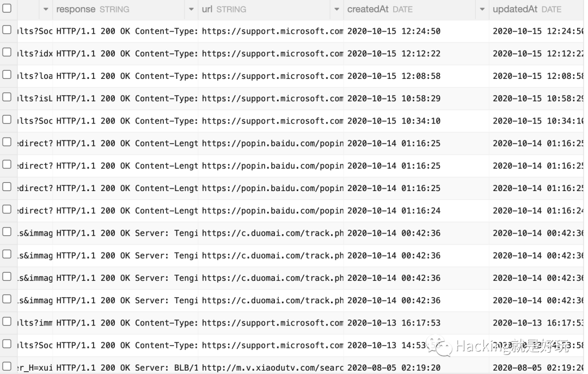Click the updatedAt cell in the 10:58:29 row
588x374 pixels.
pyautogui.click(x=538, y=99)
